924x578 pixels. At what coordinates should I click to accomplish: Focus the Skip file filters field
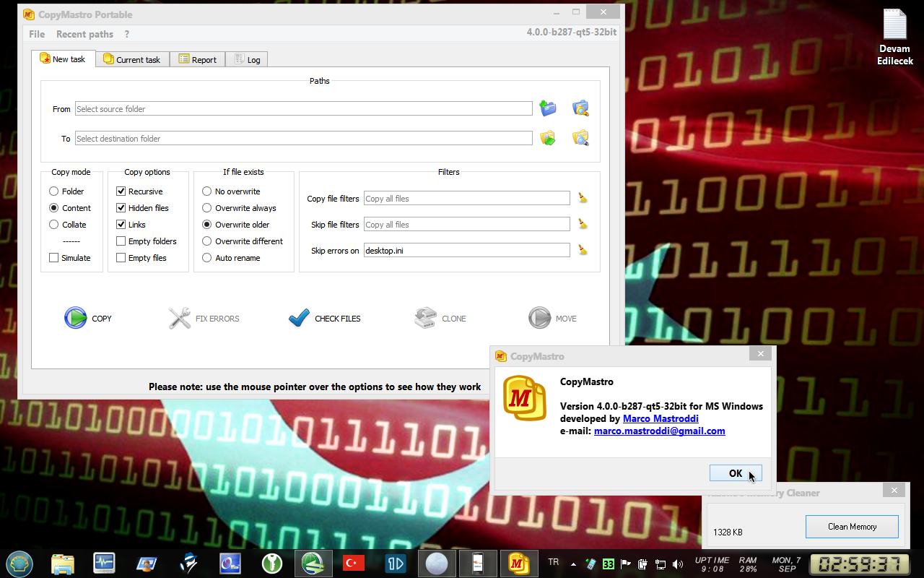point(467,225)
